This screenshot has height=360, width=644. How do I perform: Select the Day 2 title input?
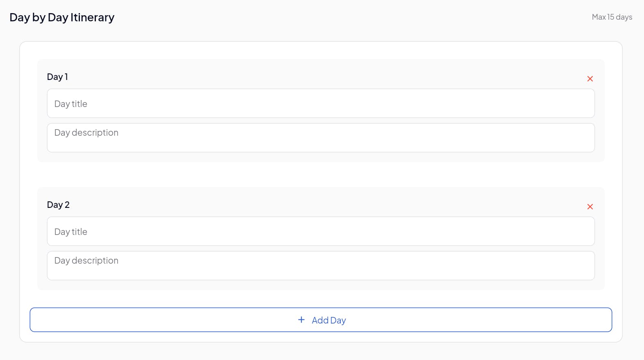click(320, 231)
